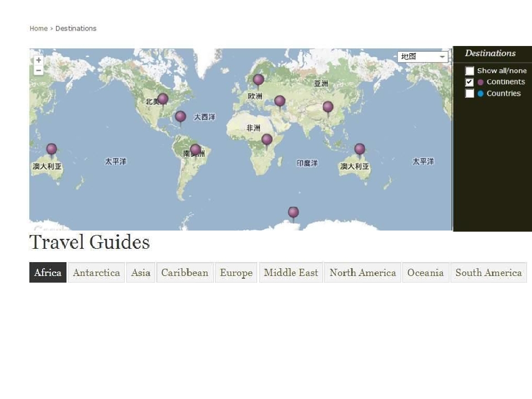Select the Oceania travel guide tab

pos(425,273)
